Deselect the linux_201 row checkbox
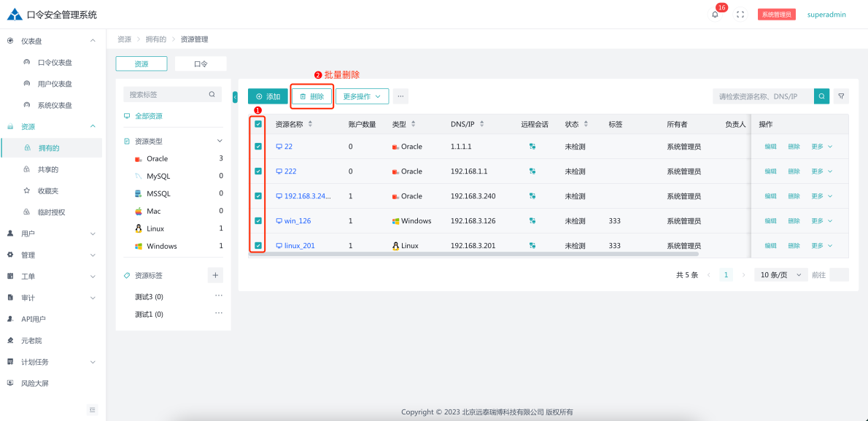Image resolution: width=868 pixels, height=421 pixels. tap(258, 246)
